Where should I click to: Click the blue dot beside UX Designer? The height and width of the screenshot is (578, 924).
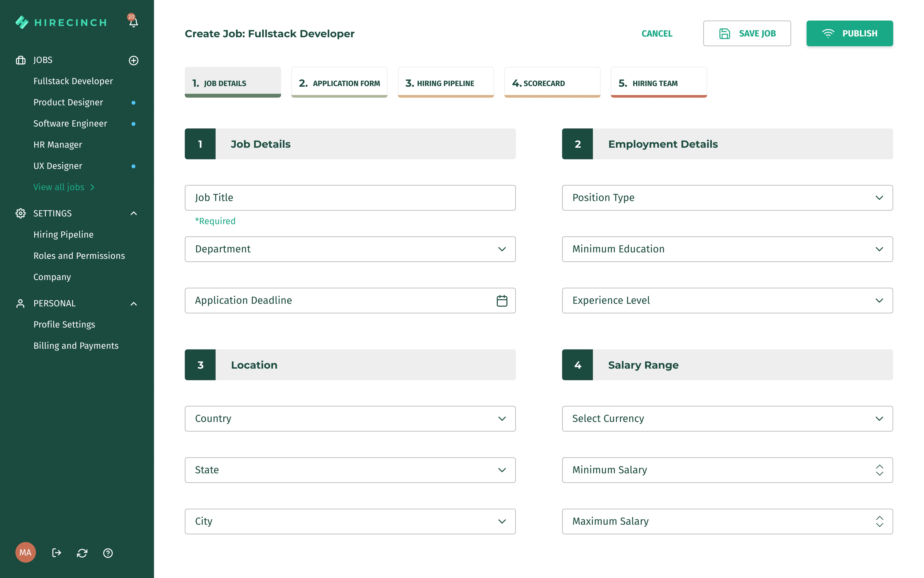click(133, 166)
